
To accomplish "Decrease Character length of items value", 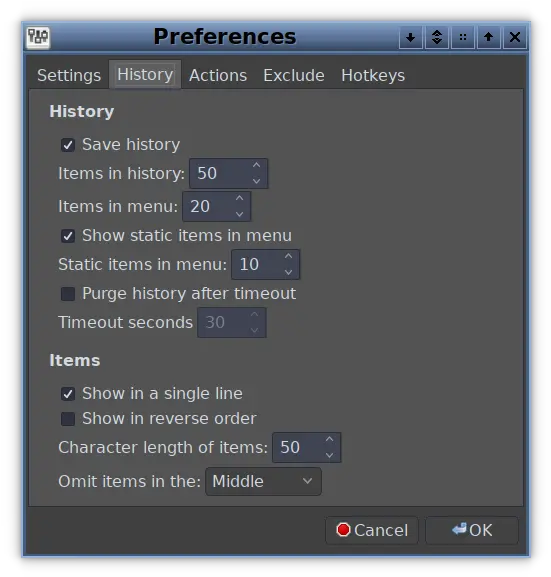I will pyautogui.click(x=329, y=455).
